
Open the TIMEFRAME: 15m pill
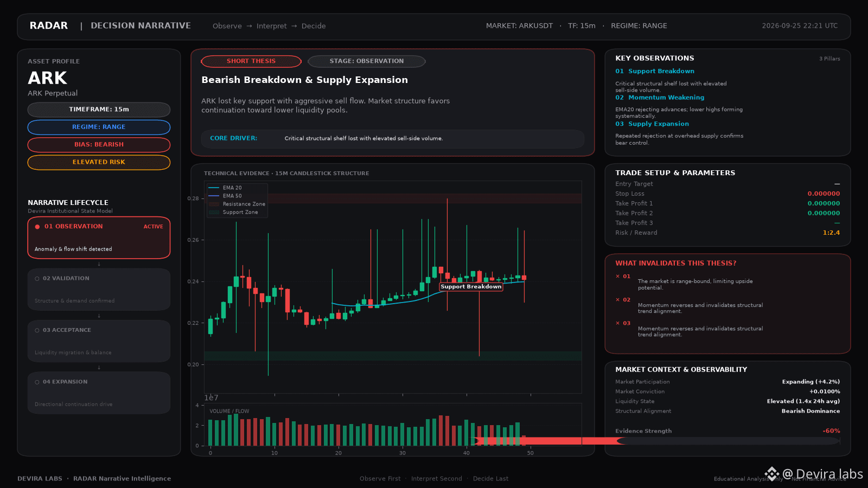99,110
